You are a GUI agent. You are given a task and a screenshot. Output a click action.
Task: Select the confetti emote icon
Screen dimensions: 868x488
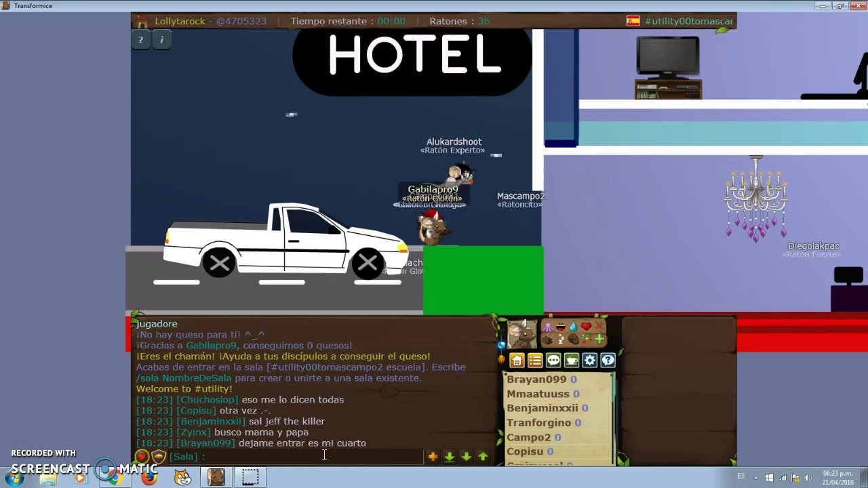click(x=587, y=340)
